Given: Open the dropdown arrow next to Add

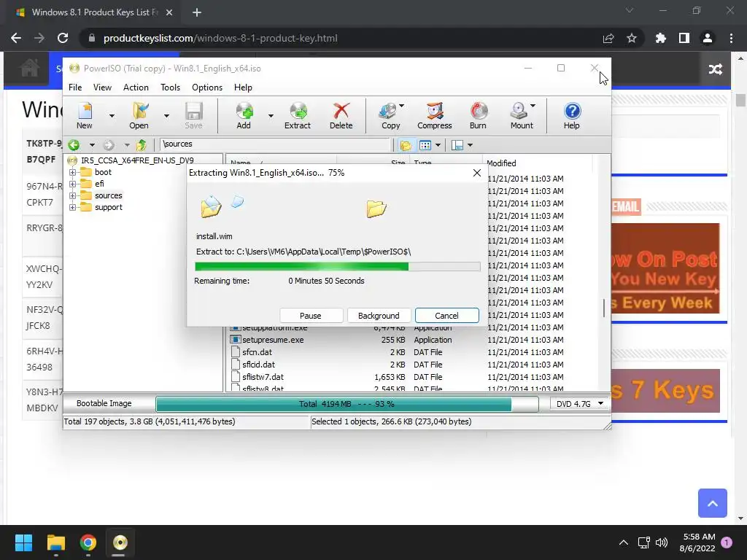Looking at the screenshot, I should coord(271,116).
